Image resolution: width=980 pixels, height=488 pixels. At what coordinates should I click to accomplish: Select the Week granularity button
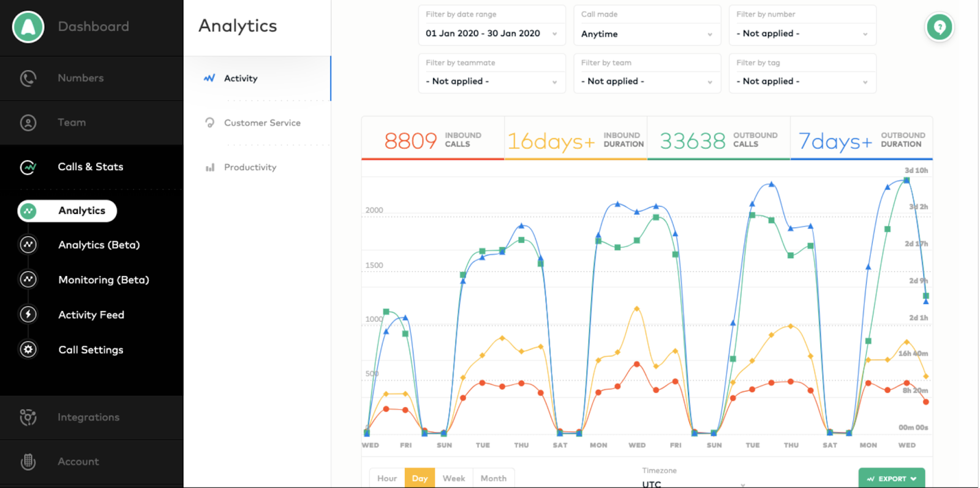[454, 478]
